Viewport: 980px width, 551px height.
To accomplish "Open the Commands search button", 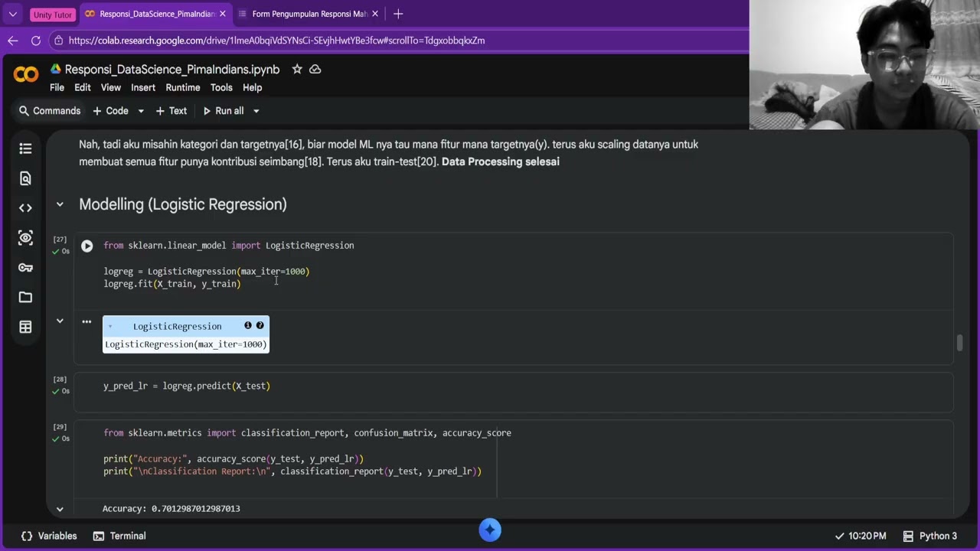I will pos(50,111).
